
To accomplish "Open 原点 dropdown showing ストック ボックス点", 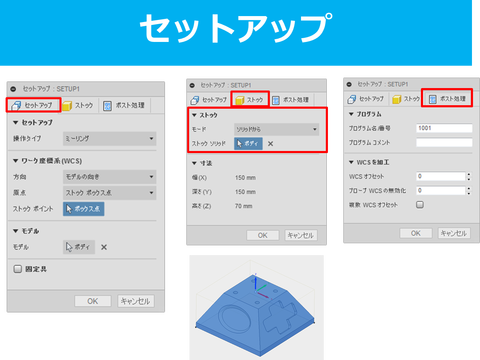I will click(109, 193).
